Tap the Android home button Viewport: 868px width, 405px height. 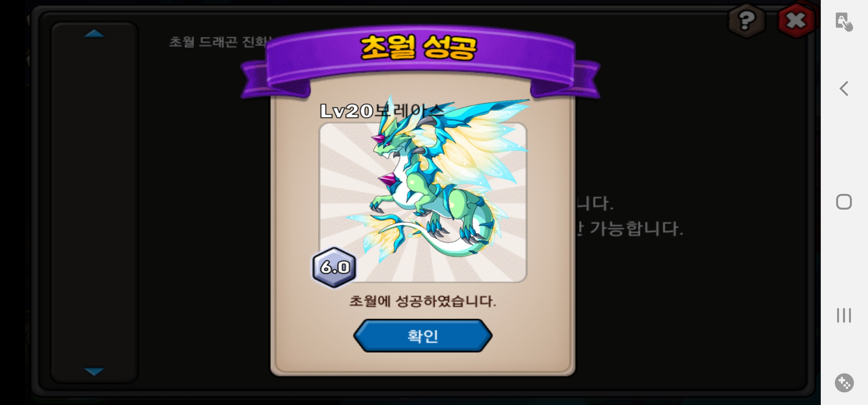[x=844, y=202]
